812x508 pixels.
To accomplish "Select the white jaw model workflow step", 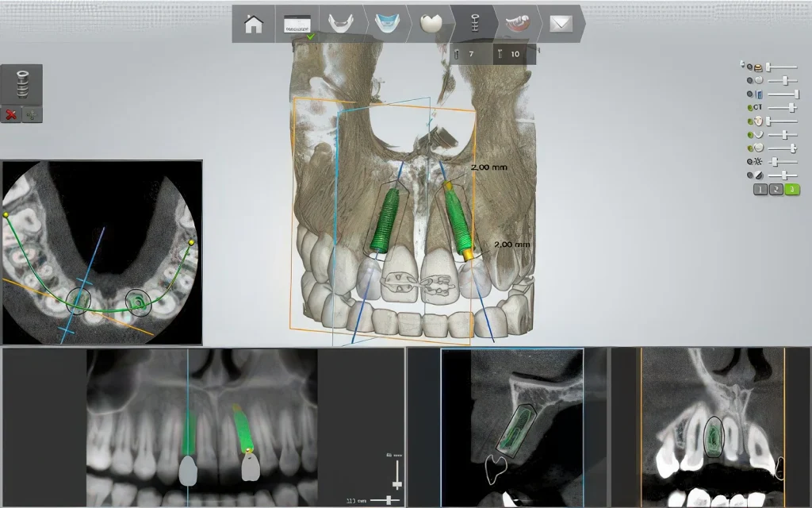I will (341, 24).
